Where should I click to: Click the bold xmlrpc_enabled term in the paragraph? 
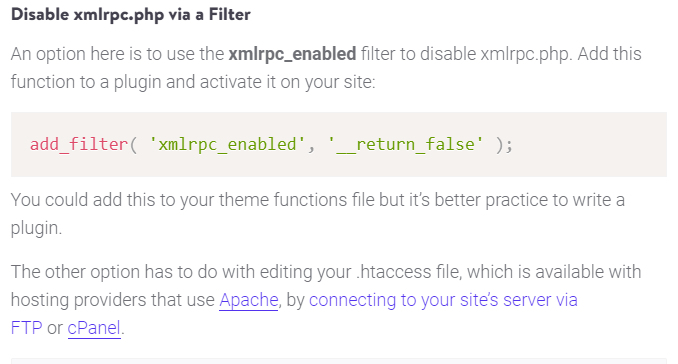[292, 54]
